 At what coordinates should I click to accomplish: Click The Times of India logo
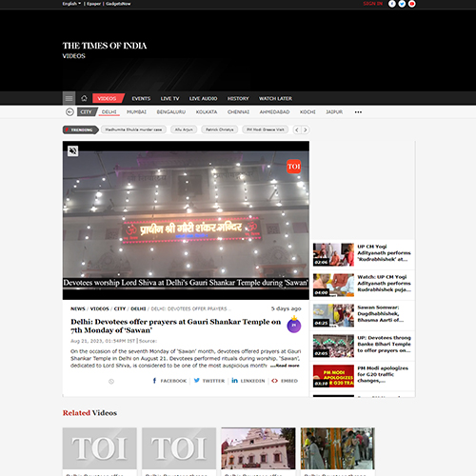(x=105, y=46)
